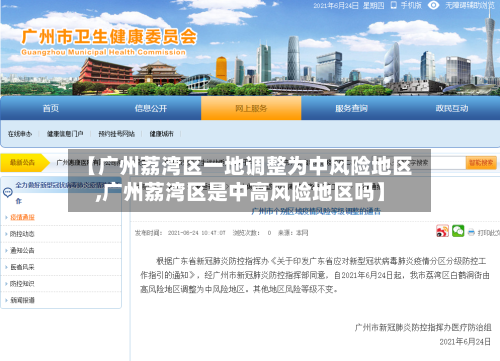This screenshot has width=500, height=361.
Task: Click the printer icon
Action: [471, 232]
